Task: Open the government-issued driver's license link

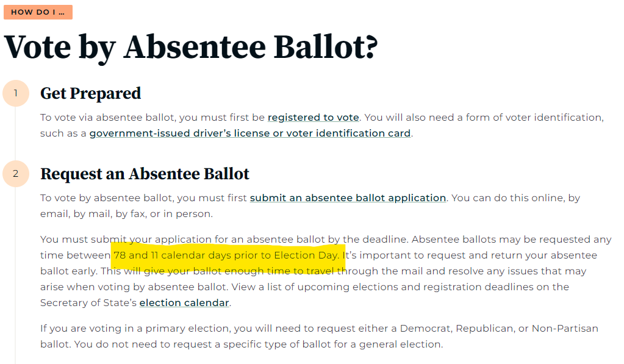Action: 250,134
